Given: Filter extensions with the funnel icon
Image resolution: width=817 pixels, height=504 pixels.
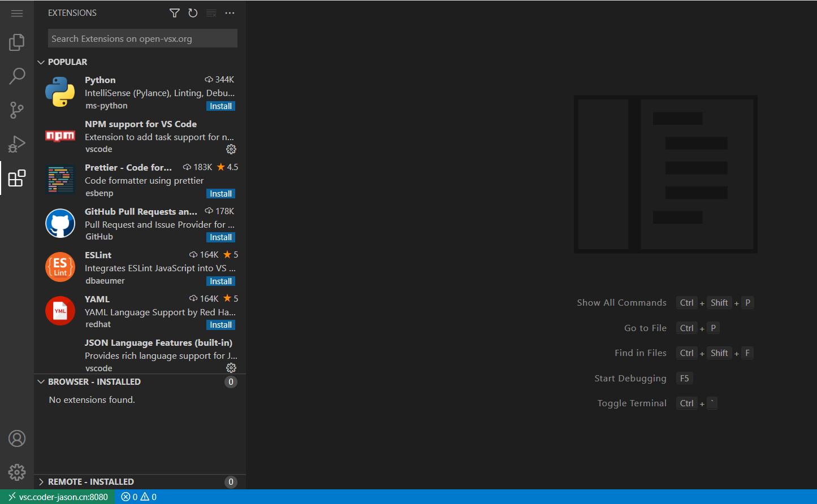Looking at the screenshot, I should (175, 13).
